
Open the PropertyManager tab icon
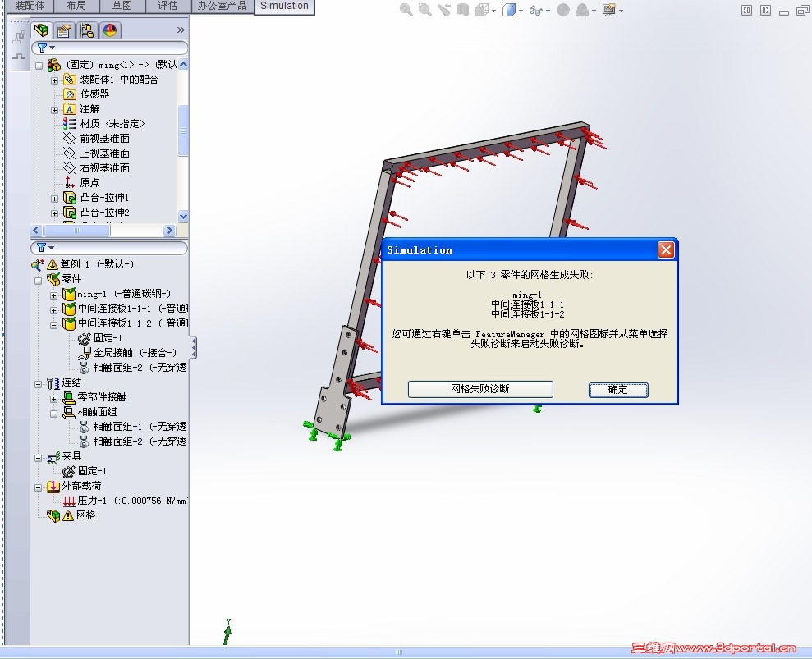(x=64, y=30)
